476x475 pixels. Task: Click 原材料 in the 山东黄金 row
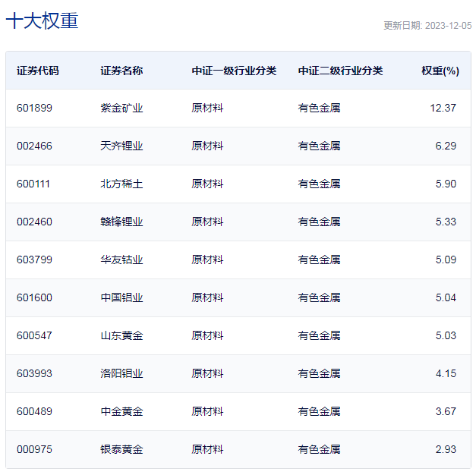pyautogui.click(x=207, y=335)
